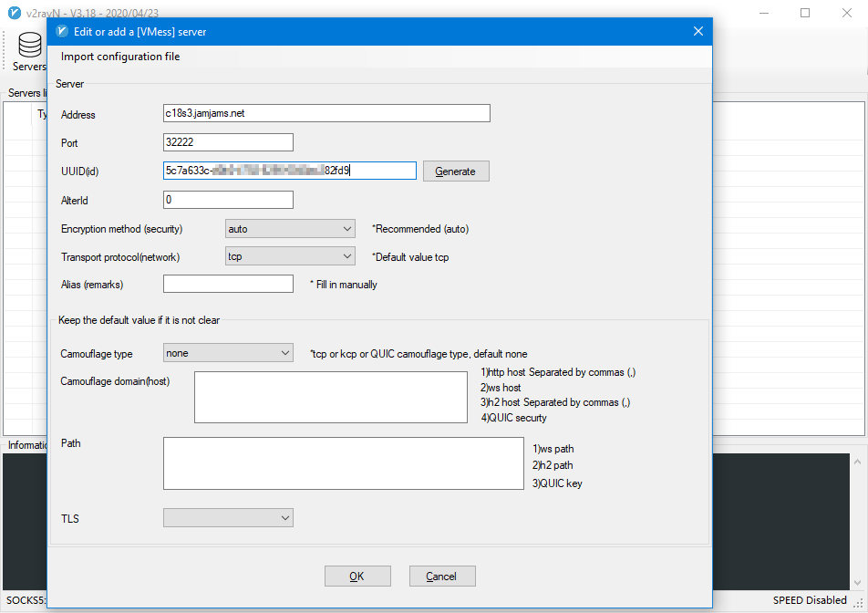Screen dimensions: 868x613
Task: Click the Information panel label
Action: coord(27,445)
